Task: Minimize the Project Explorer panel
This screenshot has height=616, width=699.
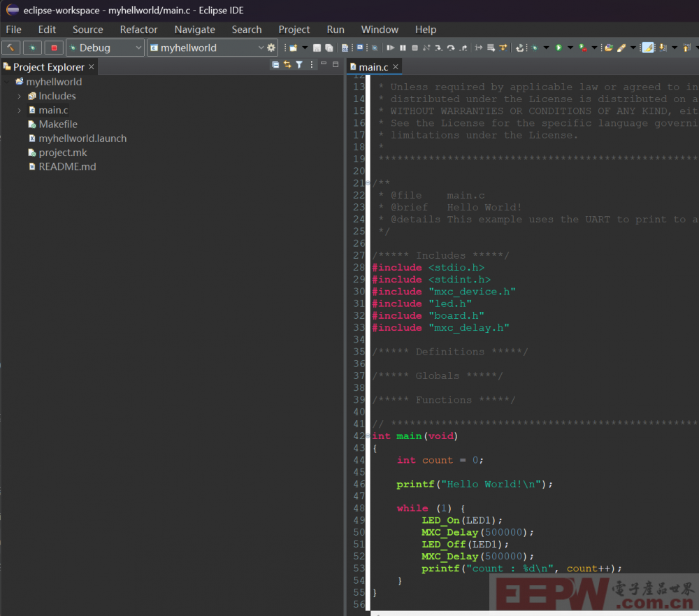Action: click(x=324, y=64)
